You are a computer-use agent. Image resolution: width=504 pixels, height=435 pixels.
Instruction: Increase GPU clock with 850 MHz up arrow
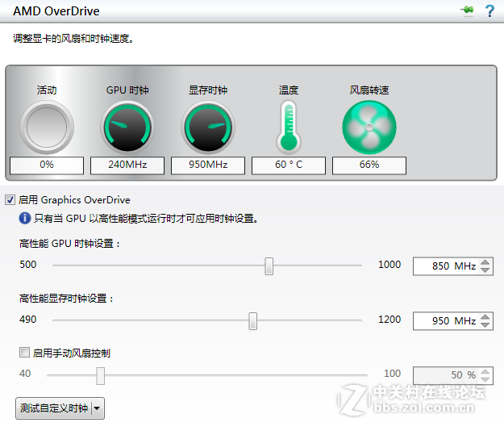tap(485, 262)
